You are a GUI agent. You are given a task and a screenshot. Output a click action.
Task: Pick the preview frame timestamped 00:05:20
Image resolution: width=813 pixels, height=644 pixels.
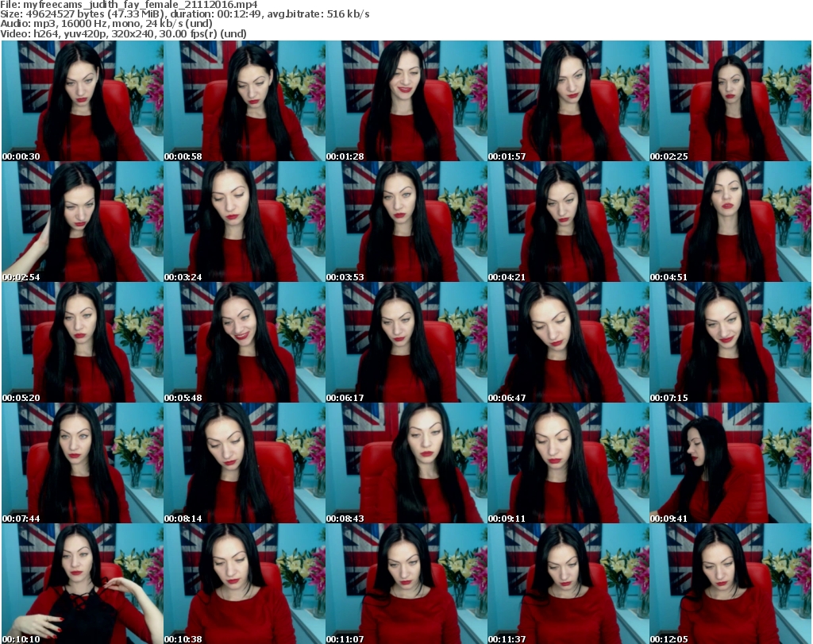click(83, 343)
